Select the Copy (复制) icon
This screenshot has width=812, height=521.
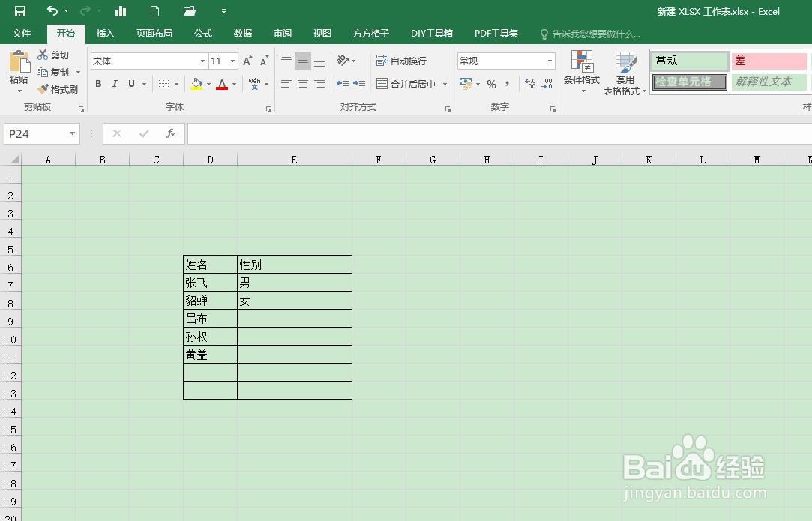pos(43,72)
